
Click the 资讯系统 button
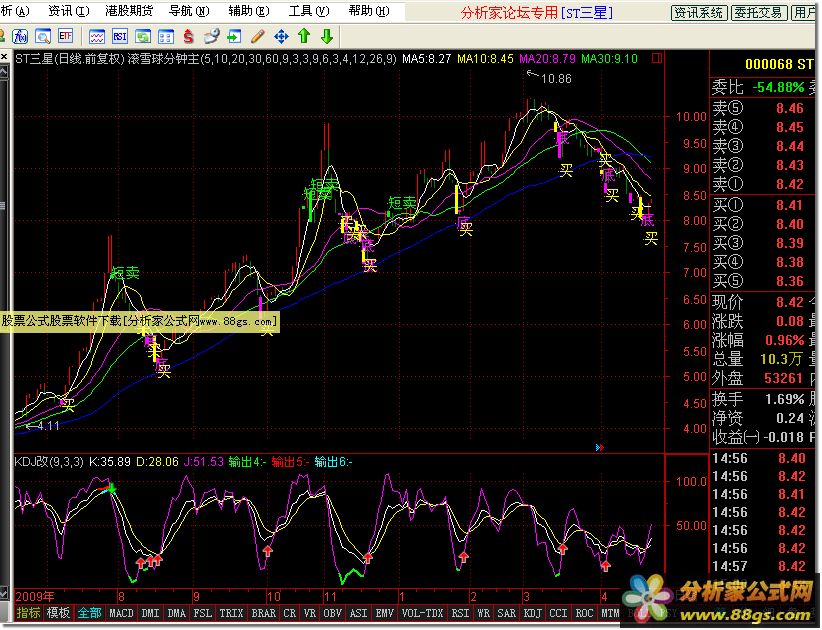coord(700,13)
